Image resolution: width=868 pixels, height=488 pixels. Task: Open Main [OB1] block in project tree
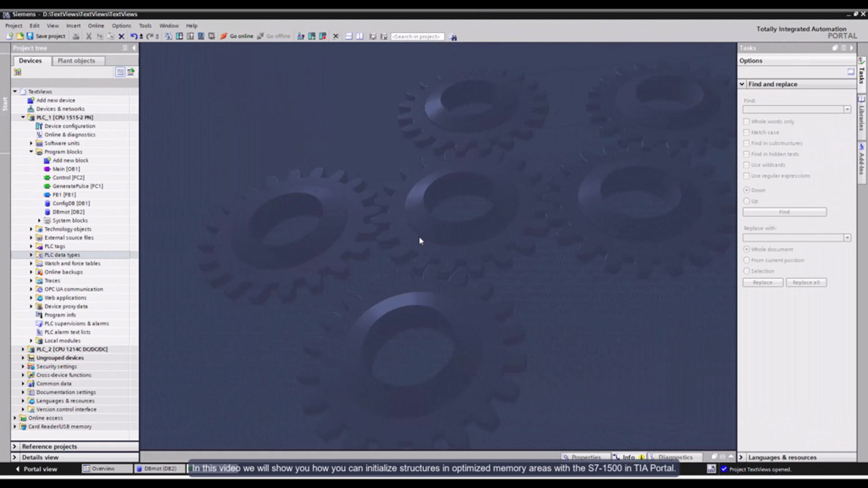tap(66, 169)
